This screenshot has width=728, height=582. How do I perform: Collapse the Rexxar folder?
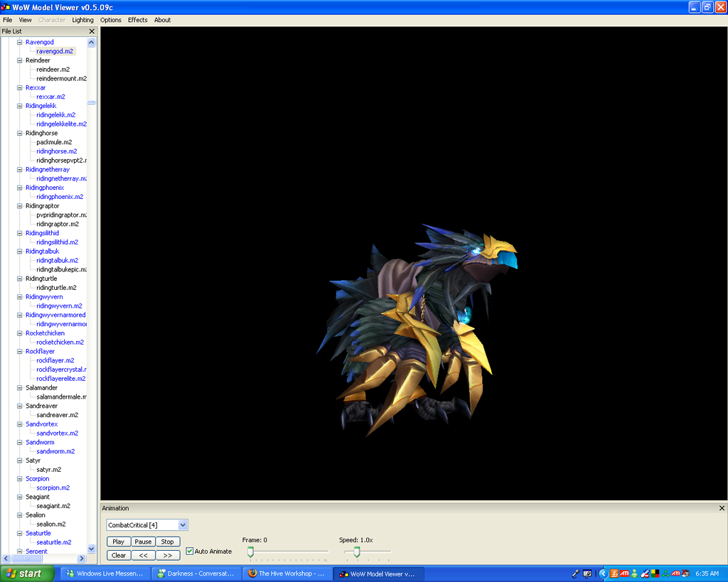(x=19, y=87)
